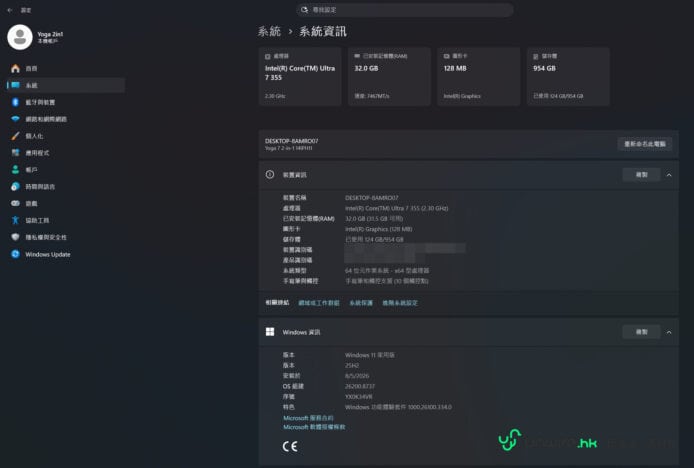Click the 系統 breadcrumb in the page title
Viewport: 694px width, 468px height.
pyautogui.click(x=269, y=31)
